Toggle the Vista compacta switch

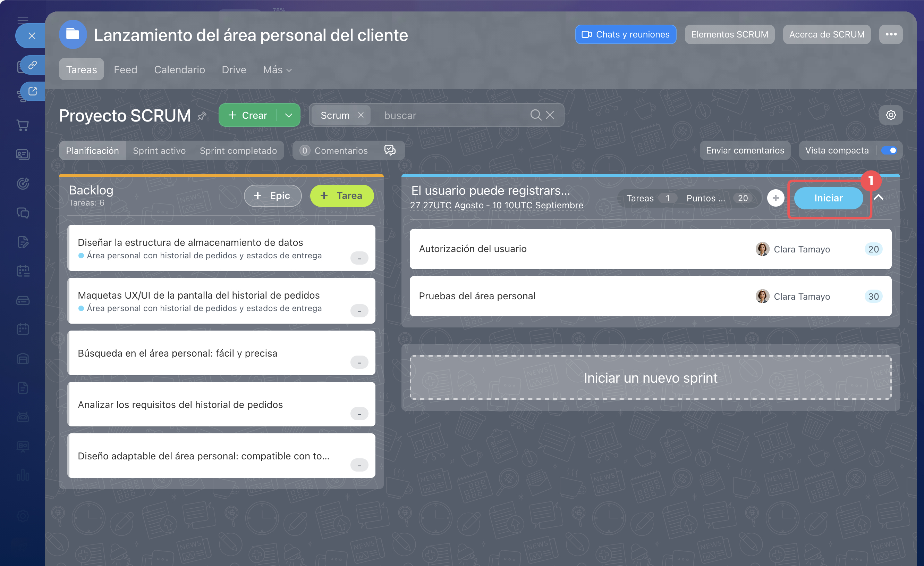pyautogui.click(x=889, y=150)
